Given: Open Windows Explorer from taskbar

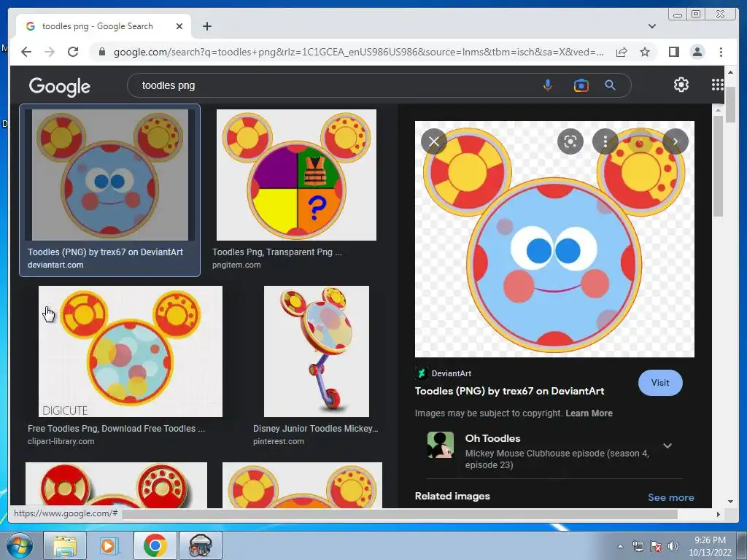Looking at the screenshot, I should [x=65, y=545].
